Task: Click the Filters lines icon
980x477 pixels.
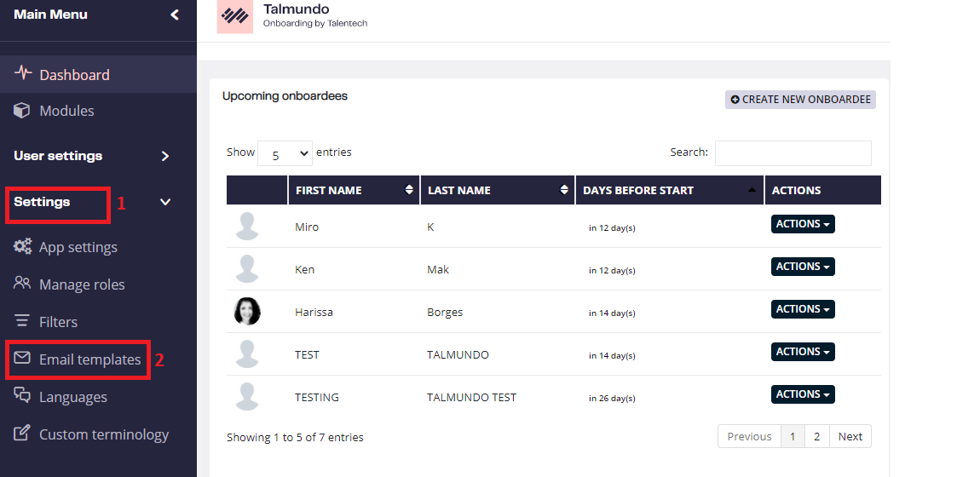Action: pos(22,321)
